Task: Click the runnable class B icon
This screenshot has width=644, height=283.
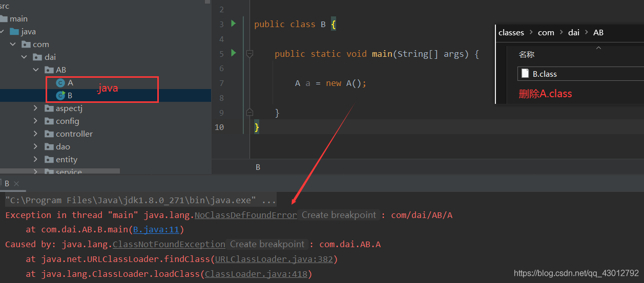Action: click(x=60, y=95)
